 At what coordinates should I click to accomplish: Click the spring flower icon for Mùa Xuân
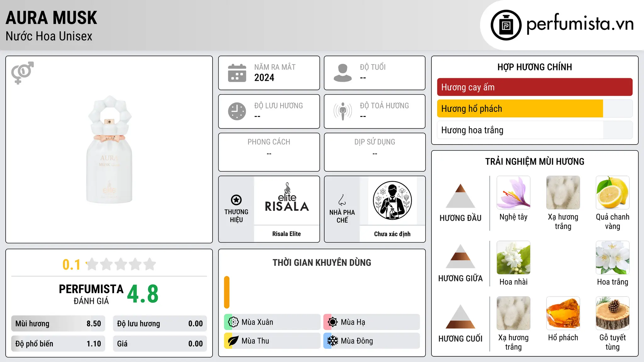pyautogui.click(x=233, y=322)
